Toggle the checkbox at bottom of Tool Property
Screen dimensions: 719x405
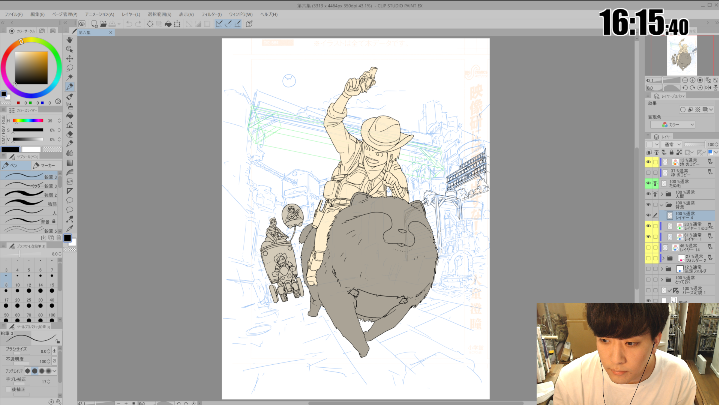click(x=9, y=389)
